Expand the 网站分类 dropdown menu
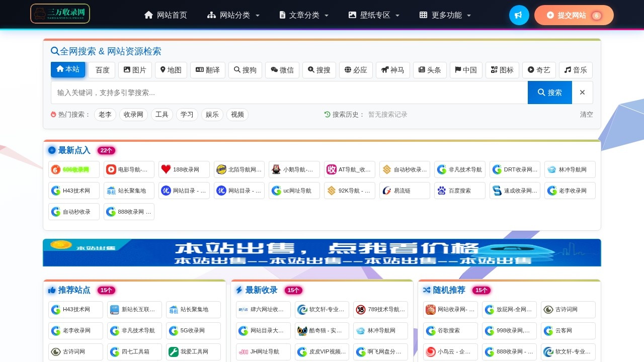644x362 pixels. coord(233,15)
